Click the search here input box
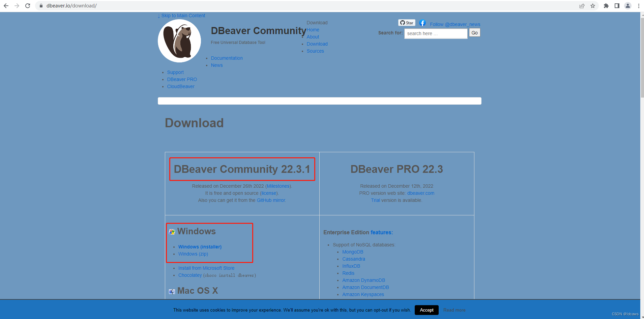644x319 pixels. [x=436, y=33]
